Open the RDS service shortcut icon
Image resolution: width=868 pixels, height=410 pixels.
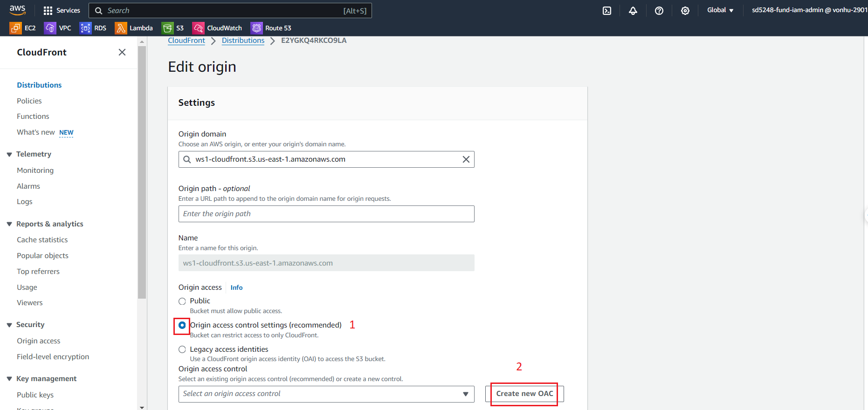pyautogui.click(x=85, y=28)
